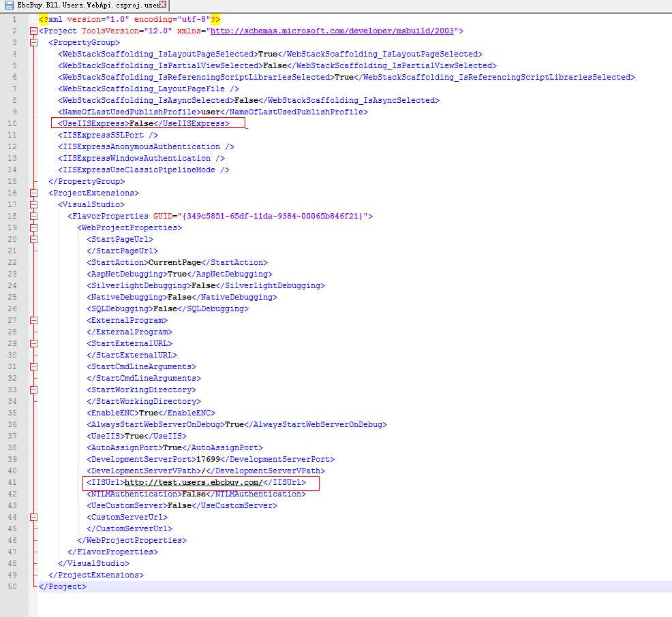The width and height of the screenshot is (672, 617).
Task: Click the False value in SQLDebugging
Action: click(166, 308)
